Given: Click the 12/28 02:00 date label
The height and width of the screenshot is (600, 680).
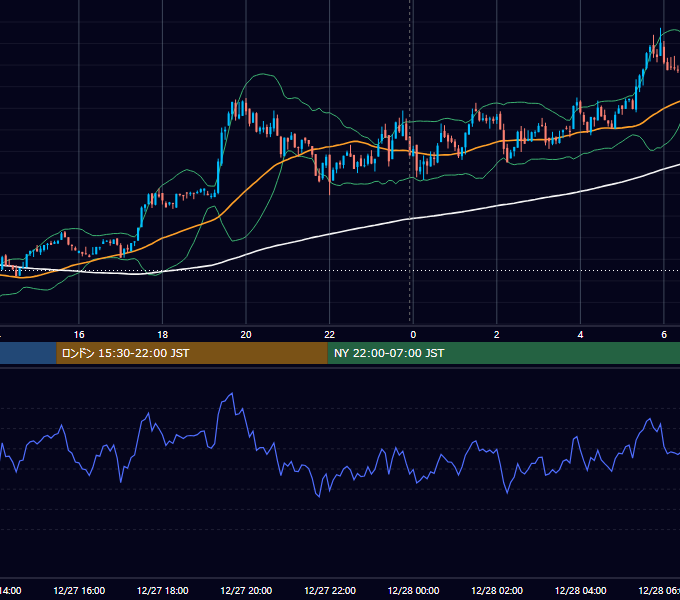Looking at the screenshot, I should coord(497,591).
